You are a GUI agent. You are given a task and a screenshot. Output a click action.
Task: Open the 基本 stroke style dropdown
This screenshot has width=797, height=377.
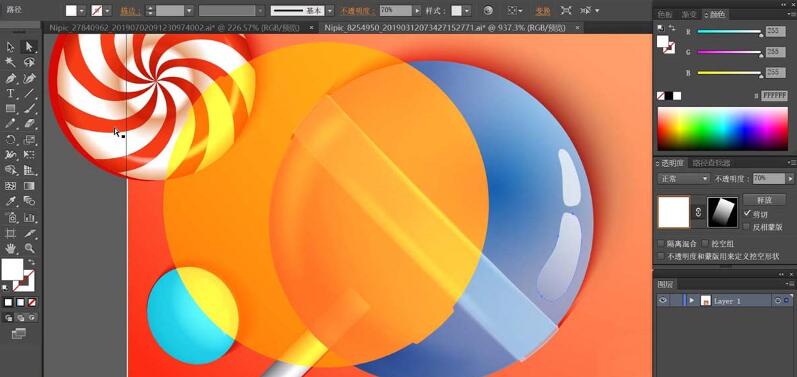pos(302,11)
